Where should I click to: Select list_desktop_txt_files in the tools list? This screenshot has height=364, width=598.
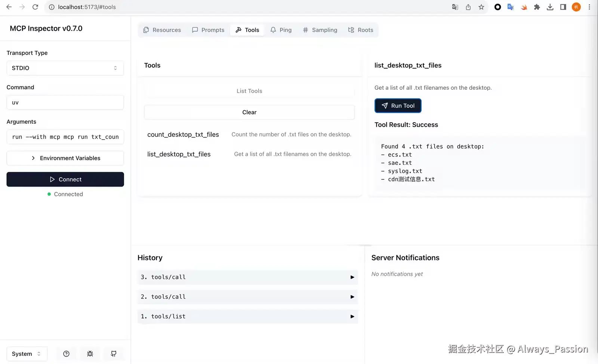[249, 154]
